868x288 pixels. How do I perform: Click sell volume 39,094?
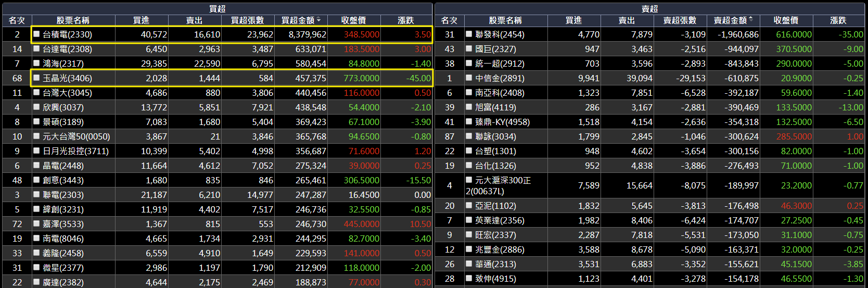640,78
